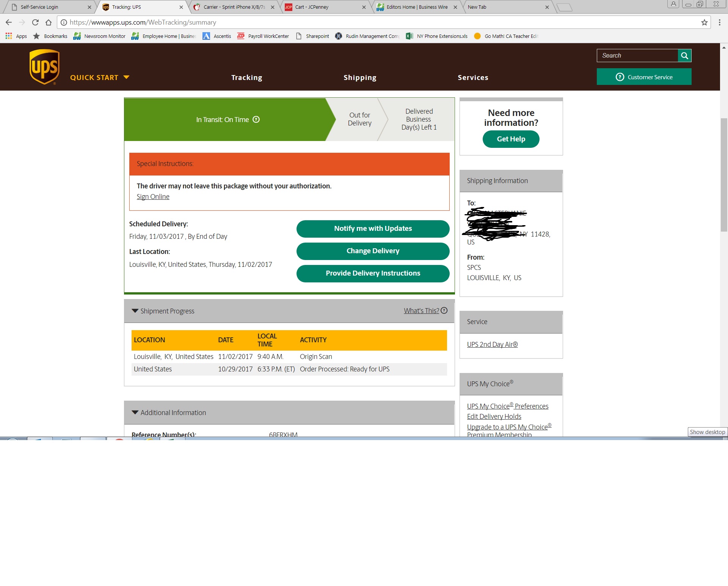Image resolution: width=728 pixels, height=586 pixels.
Task: Switch to Carrier - Sprint iPhone tab
Action: point(234,7)
